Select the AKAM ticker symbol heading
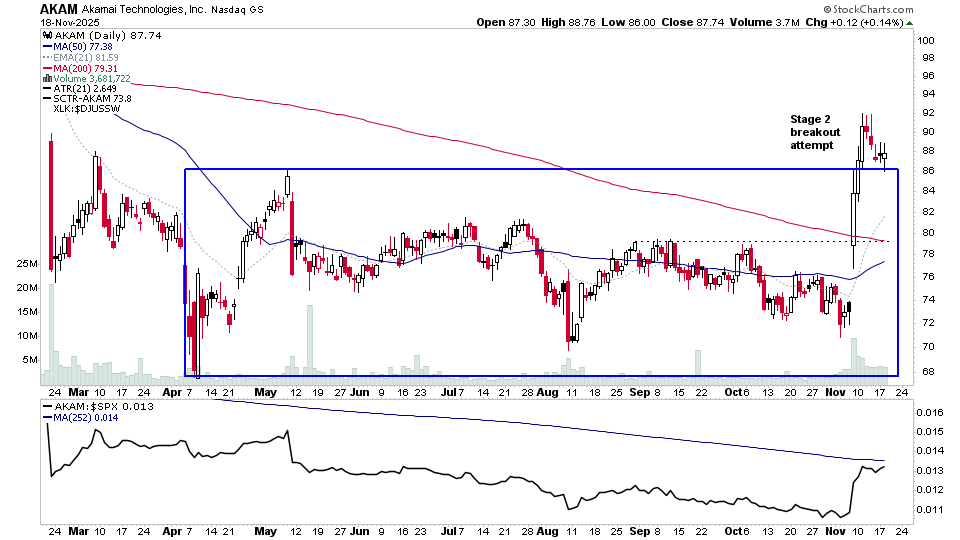Viewport: 960px width, 540px height. 59,9
